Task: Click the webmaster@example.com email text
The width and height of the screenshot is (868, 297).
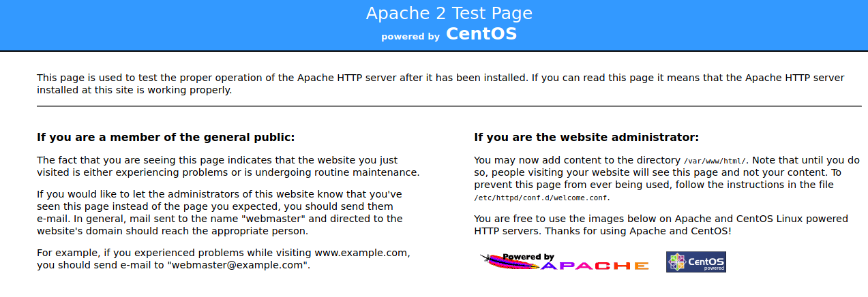Action: (238, 265)
